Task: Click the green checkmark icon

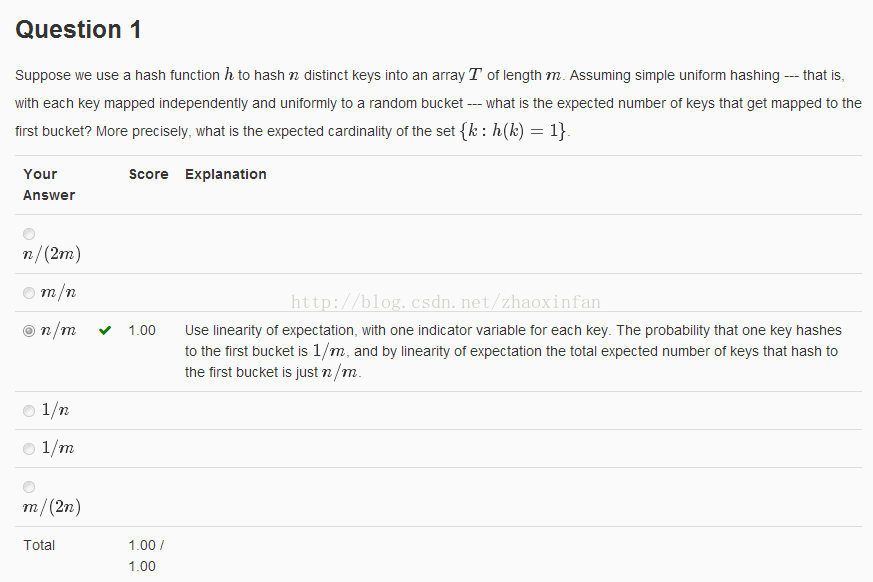Action: pos(105,330)
